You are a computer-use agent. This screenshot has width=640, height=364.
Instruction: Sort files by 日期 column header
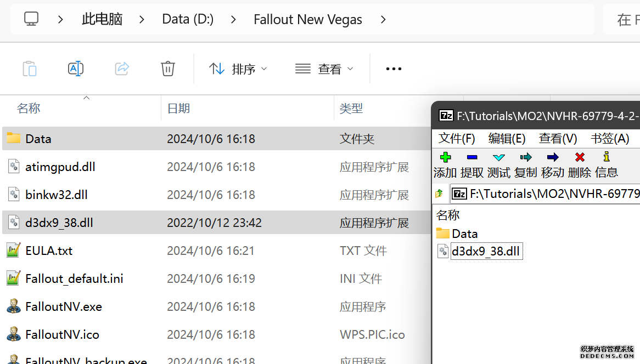(x=178, y=109)
